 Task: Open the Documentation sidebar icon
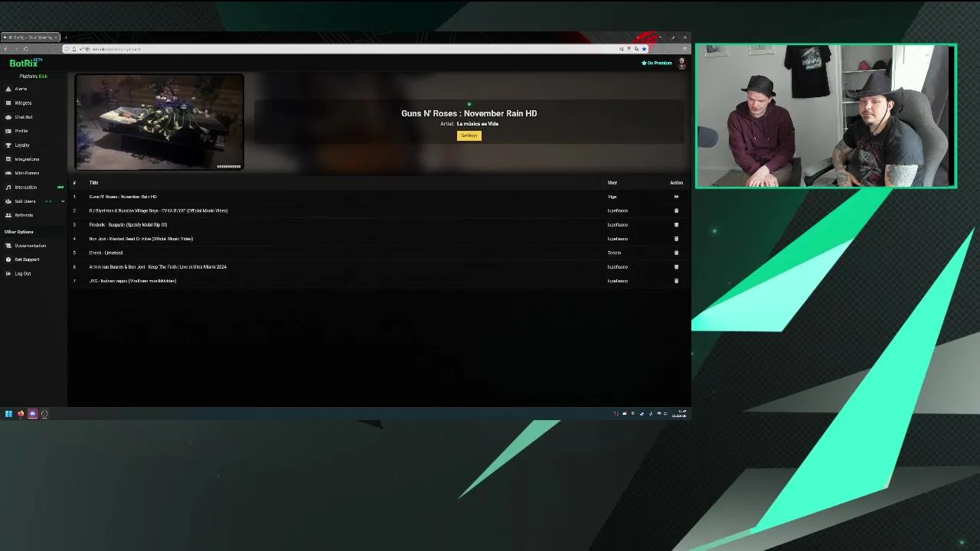(8, 246)
